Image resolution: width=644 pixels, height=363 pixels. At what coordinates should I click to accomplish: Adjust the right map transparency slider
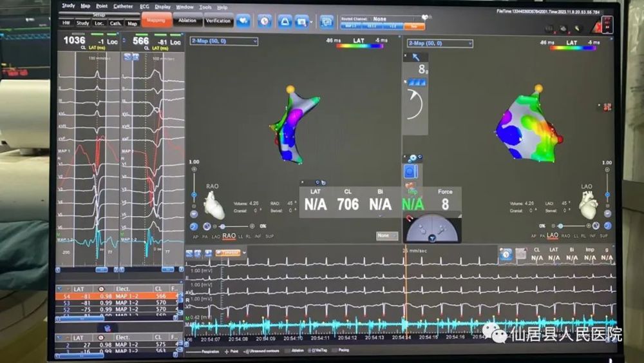[x=571, y=226]
